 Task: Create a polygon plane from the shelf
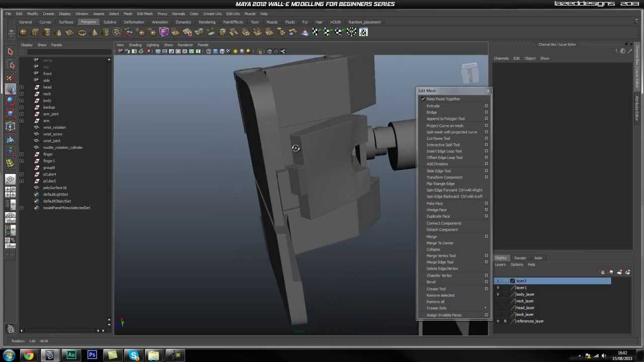click(x=70, y=32)
